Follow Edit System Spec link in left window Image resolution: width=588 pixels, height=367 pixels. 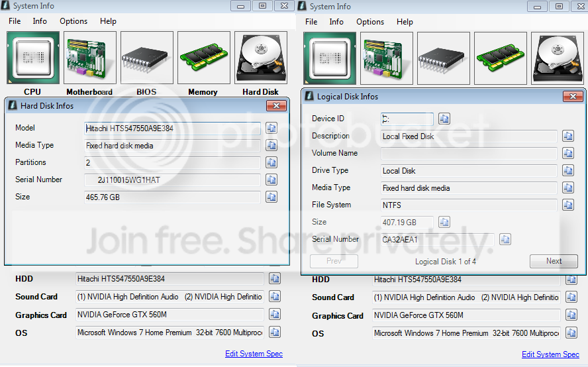[x=254, y=354]
